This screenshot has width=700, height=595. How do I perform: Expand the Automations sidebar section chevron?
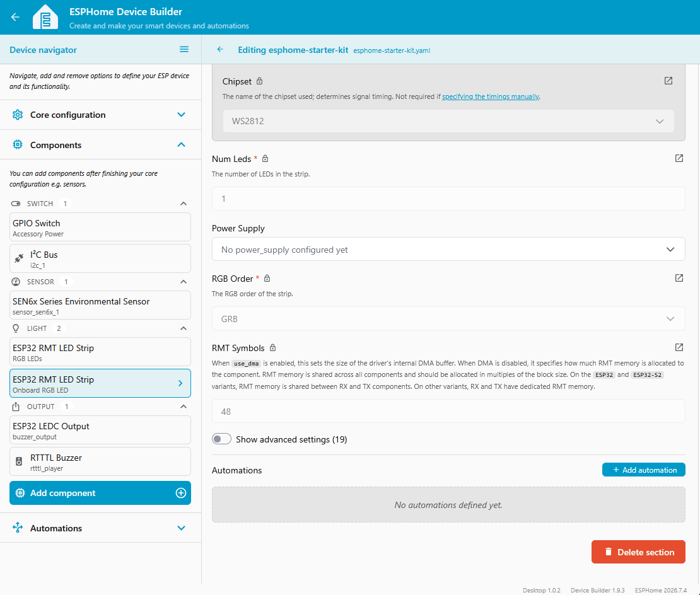181,528
